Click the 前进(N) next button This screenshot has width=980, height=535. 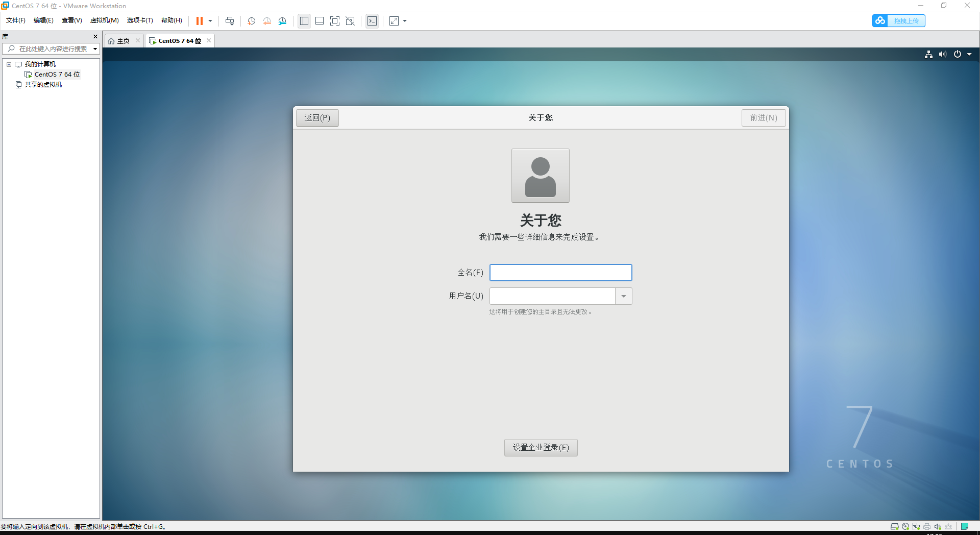click(x=764, y=118)
